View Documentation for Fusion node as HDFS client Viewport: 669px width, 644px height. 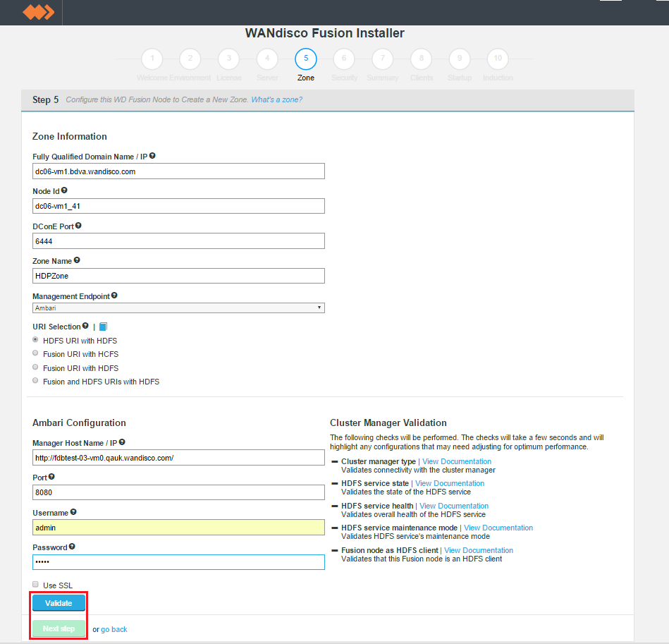pyautogui.click(x=479, y=550)
